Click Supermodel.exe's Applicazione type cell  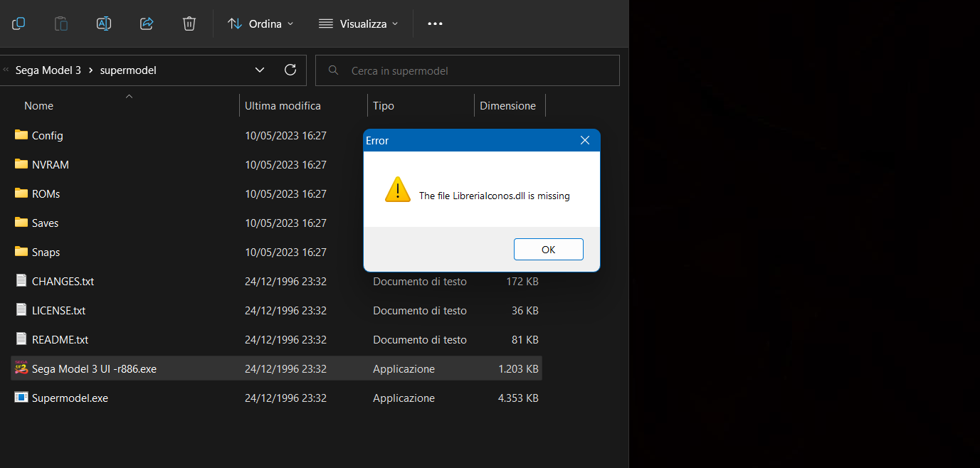point(404,398)
